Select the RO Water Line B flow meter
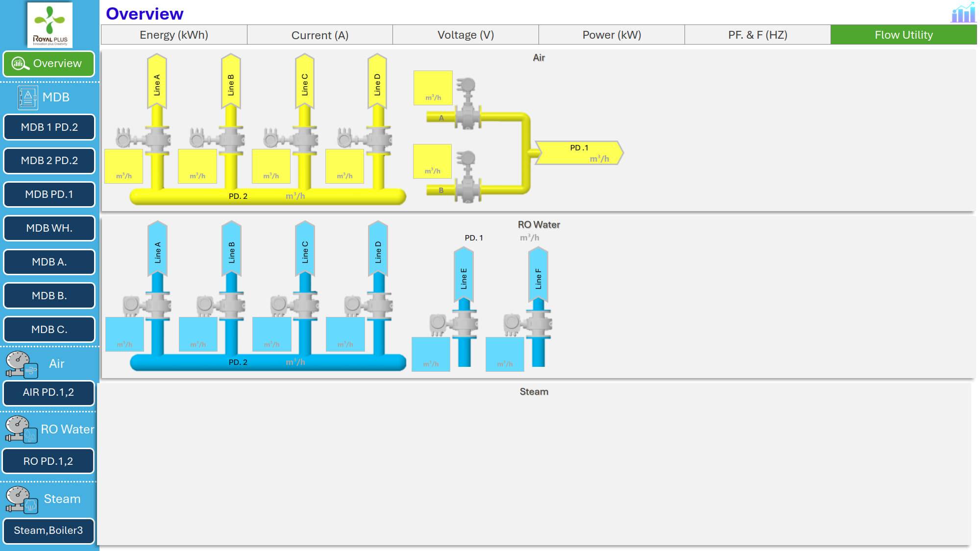 point(220,306)
